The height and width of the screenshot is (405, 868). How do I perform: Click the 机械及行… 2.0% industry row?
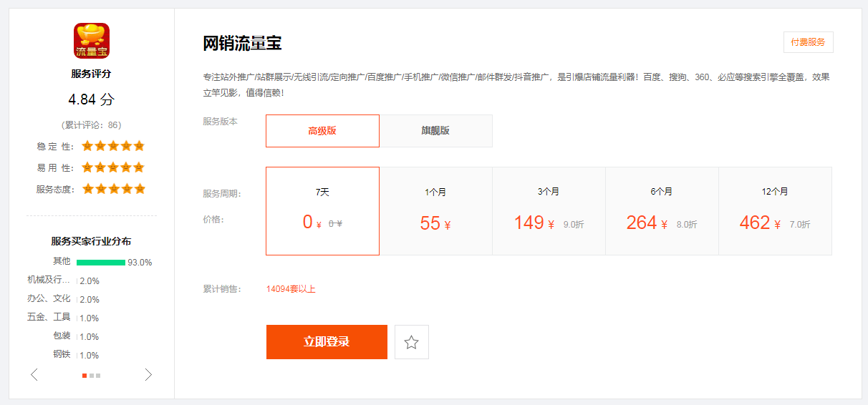point(63,280)
